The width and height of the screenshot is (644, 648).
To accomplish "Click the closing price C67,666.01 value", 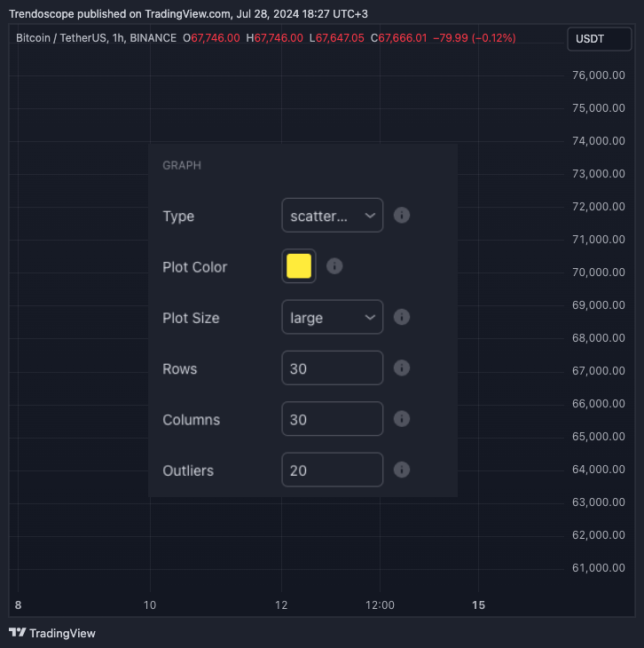I will coord(398,38).
